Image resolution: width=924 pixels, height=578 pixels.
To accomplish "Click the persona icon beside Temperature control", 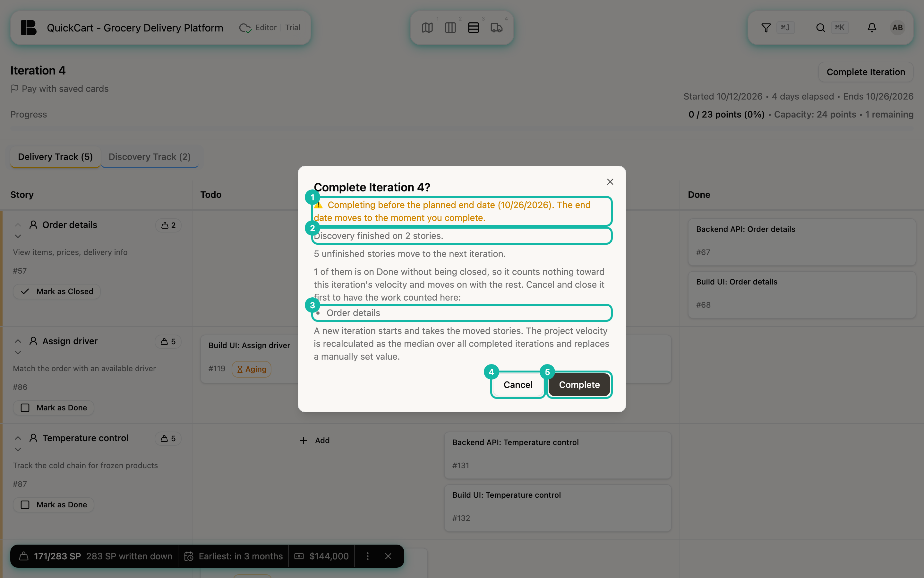I will click(x=33, y=438).
